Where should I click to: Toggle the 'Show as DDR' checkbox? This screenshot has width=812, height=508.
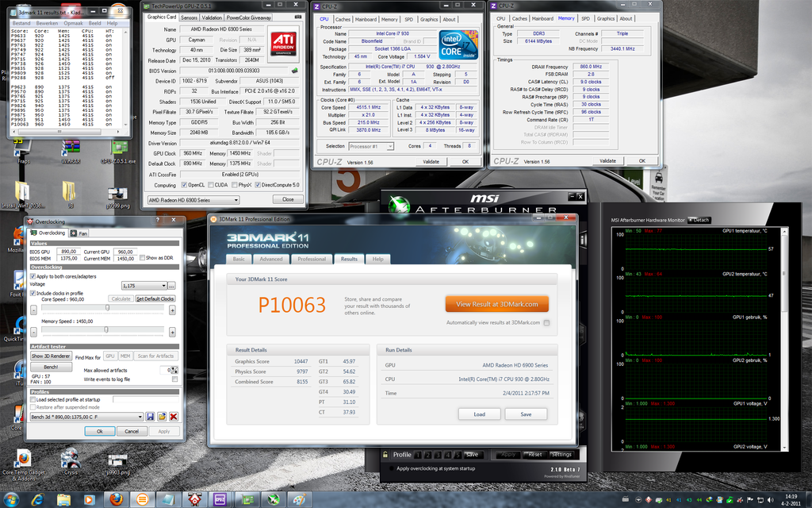tap(141, 258)
